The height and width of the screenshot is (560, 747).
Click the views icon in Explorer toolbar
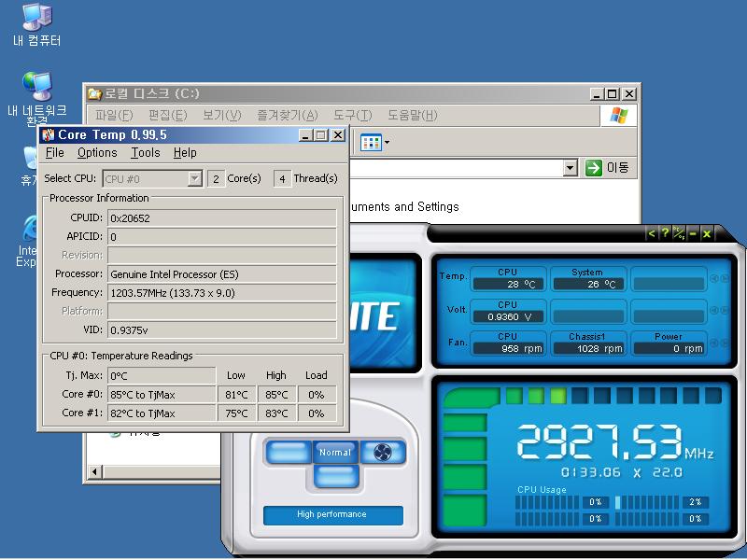click(371, 142)
